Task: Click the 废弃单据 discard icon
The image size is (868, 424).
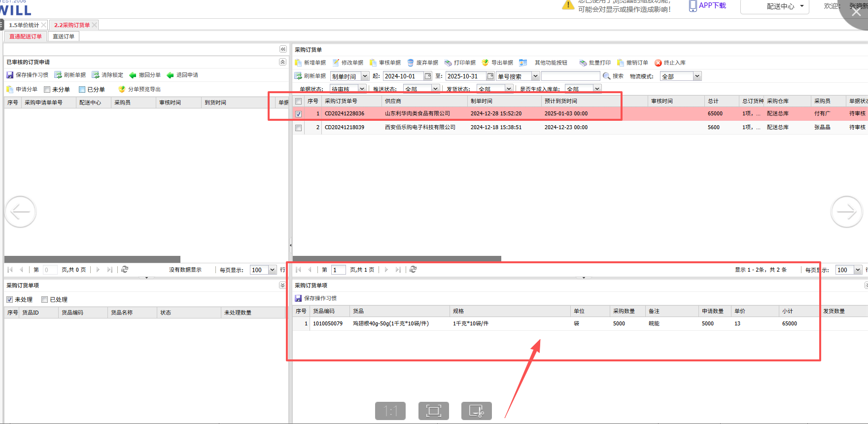Action: pos(411,63)
